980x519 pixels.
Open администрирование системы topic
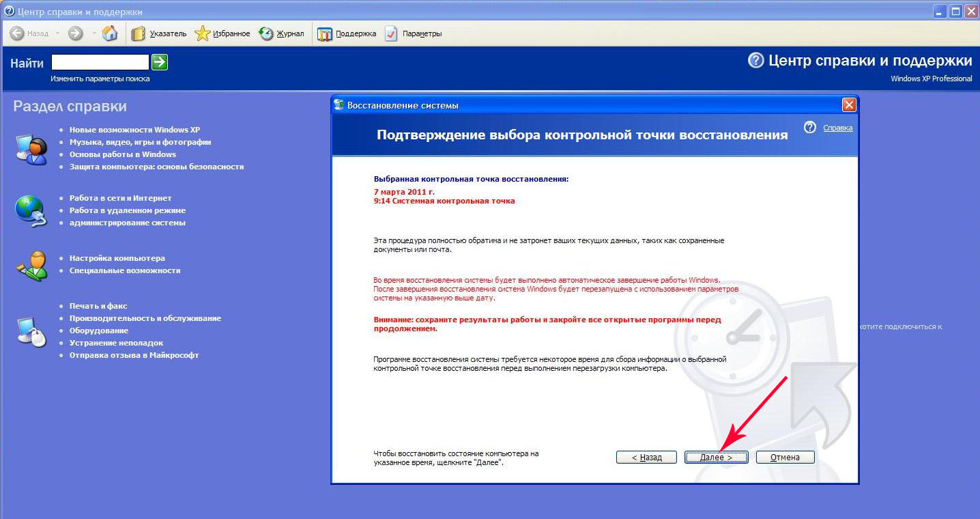click(x=128, y=223)
